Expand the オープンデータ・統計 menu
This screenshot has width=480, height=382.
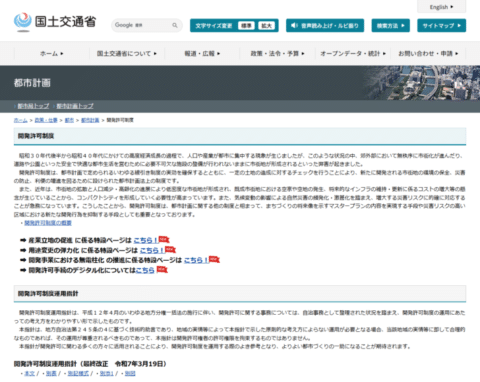click(353, 53)
